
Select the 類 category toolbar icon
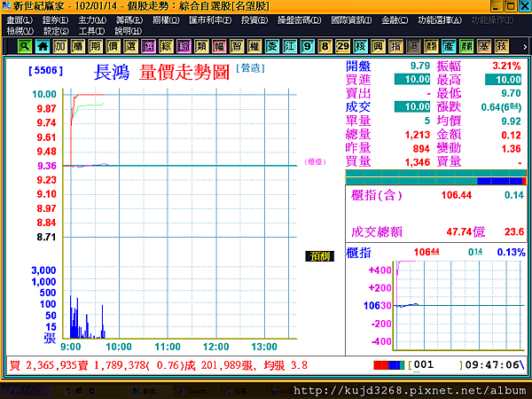[x=201, y=46]
